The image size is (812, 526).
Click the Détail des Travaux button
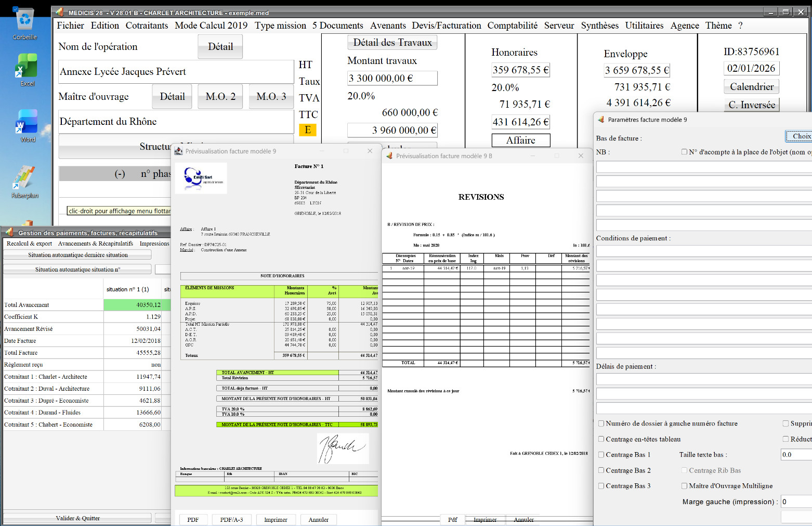tap(392, 42)
